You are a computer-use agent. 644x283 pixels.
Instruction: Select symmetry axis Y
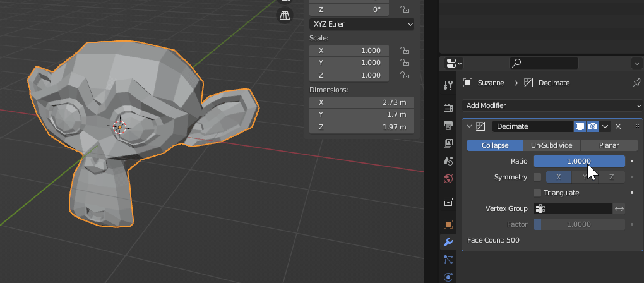pyautogui.click(x=585, y=177)
